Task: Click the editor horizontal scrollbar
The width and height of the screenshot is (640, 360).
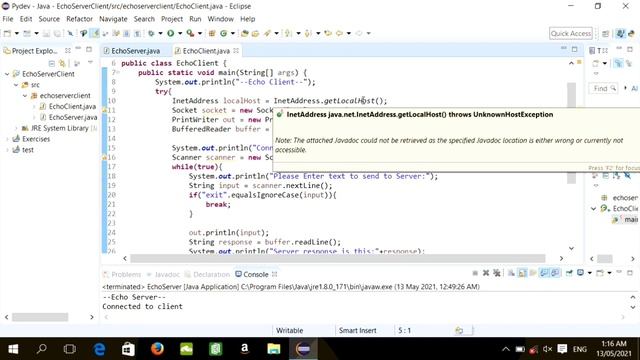Action: point(338,258)
